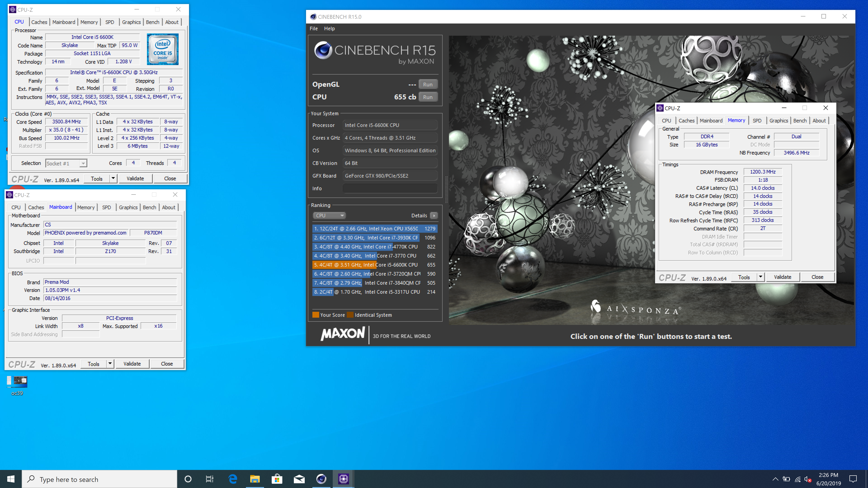Image resolution: width=868 pixels, height=488 pixels.
Task: Click the Details arrow button in Cinebench Ranking
Action: click(434, 216)
